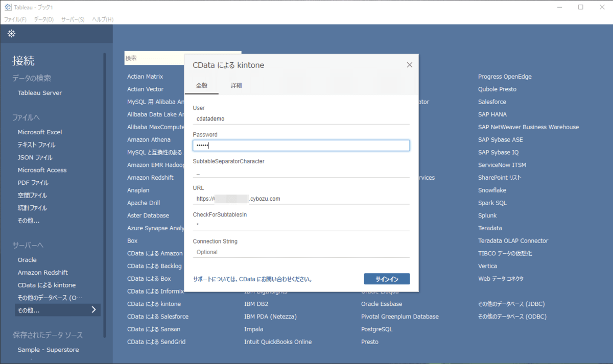Click the SubtableSeparatorCharacter field
Image resolution: width=613 pixels, height=364 pixels.
[x=301, y=173]
